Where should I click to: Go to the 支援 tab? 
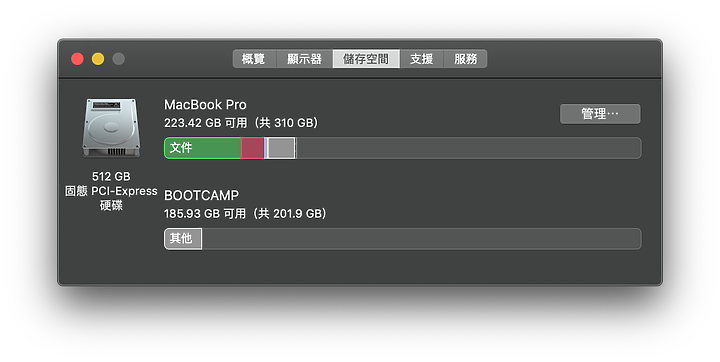[x=422, y=59]
